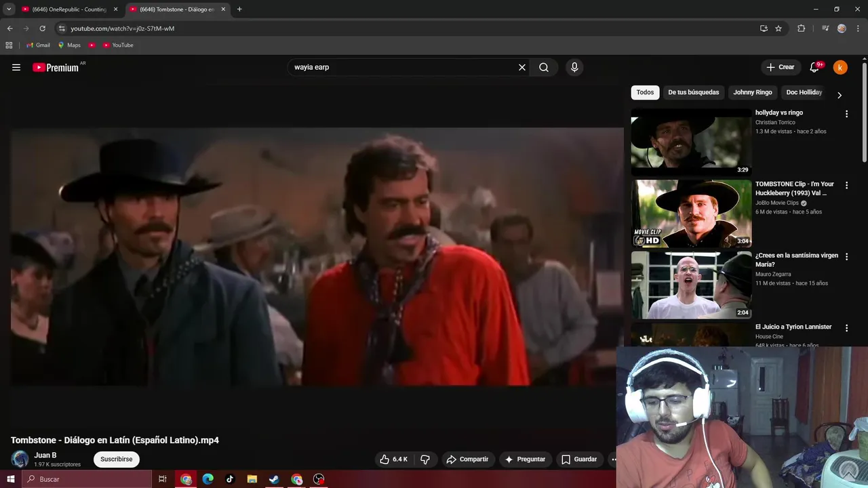868x488 pixels.
Task: Close the Tombstone tab
Action: [223, 9]
